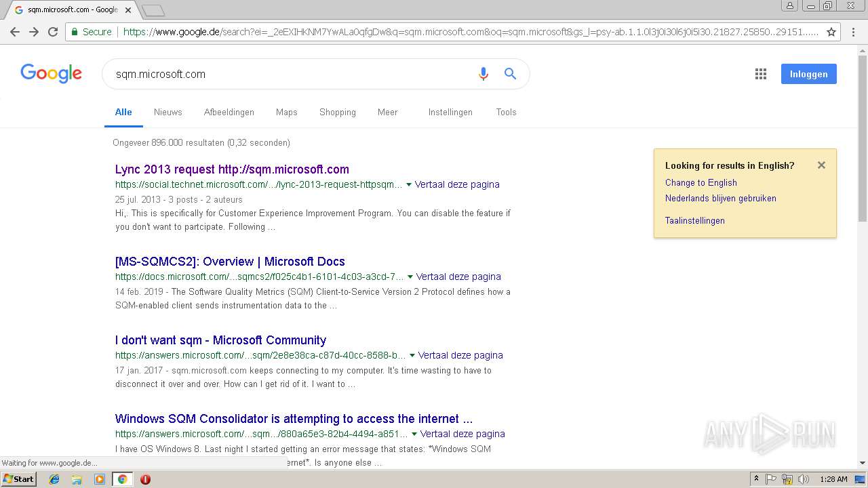This screenshot has height=488, width=868.
Task: Open the Chrome user profile icon
Action: point(789,5)
